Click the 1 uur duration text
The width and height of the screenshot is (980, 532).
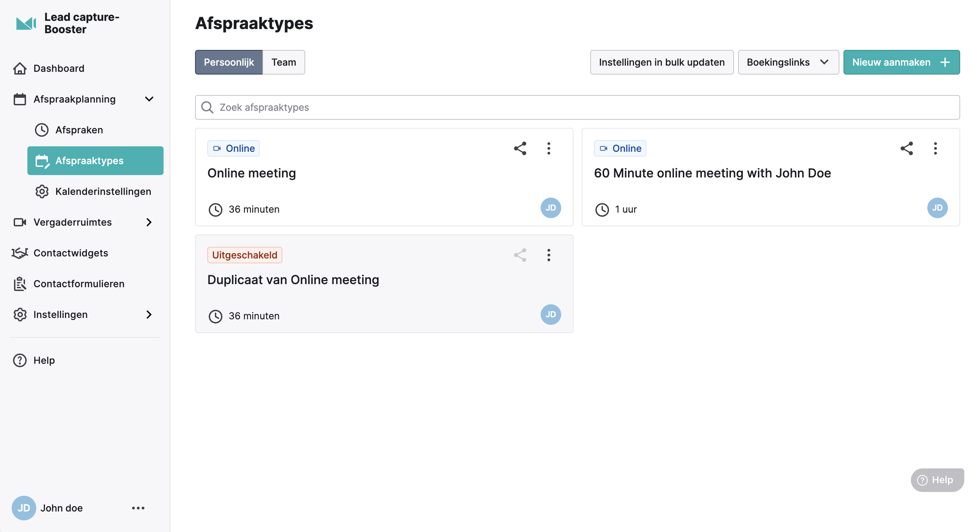click(x=626, y=209)
